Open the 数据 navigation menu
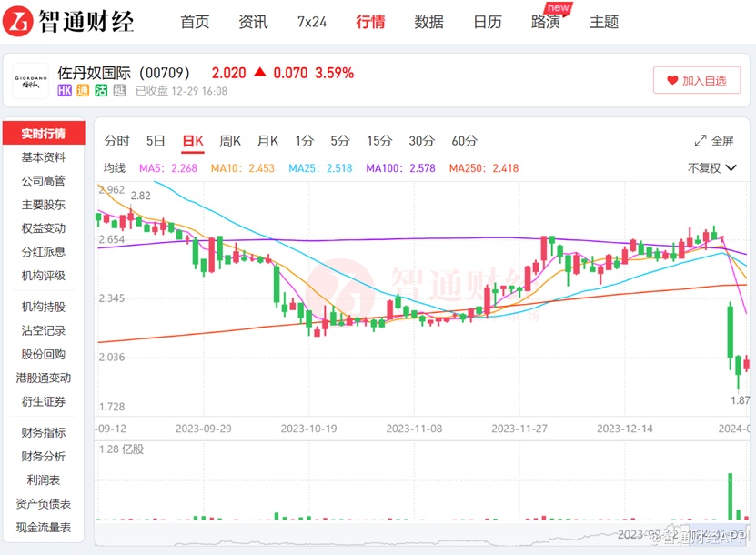756x555 pixels. coord(428,22)
